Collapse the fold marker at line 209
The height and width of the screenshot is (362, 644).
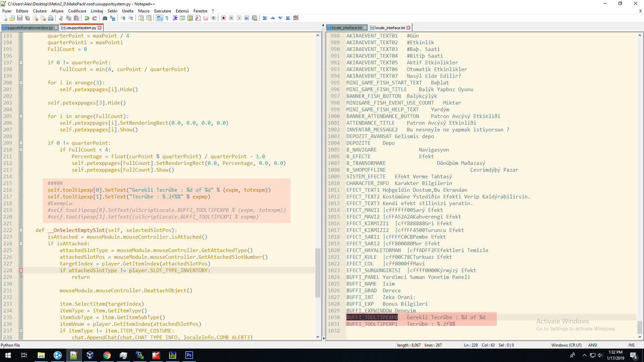point(21,143)
